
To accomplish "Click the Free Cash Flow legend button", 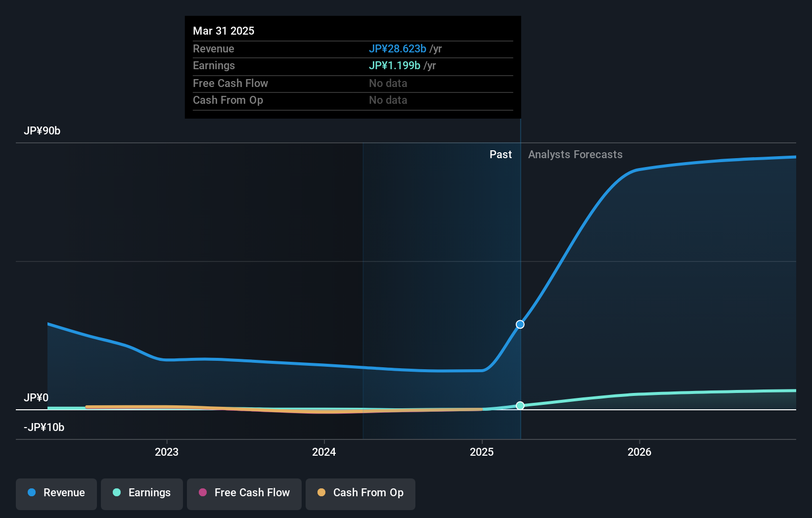I will [244, 494].
